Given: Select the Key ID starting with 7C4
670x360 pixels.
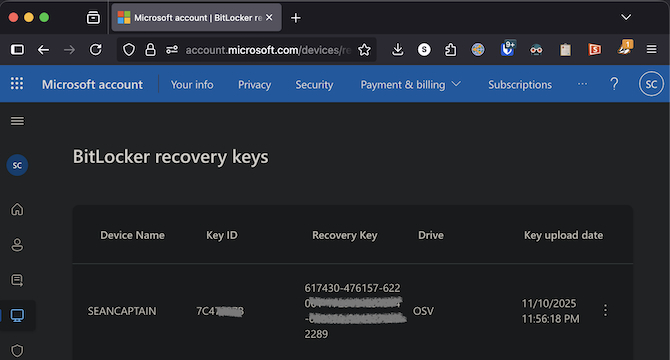Looking at the screenshot, I should click(220, 311).
